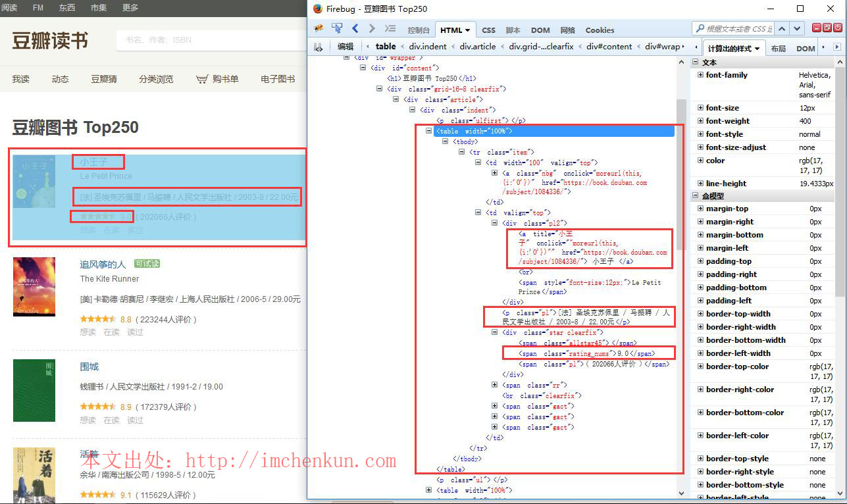The width and height of the screenshot is (847, 504).
Task: Switch to the CSS panel tab
Action: click(x=488, y=30)
